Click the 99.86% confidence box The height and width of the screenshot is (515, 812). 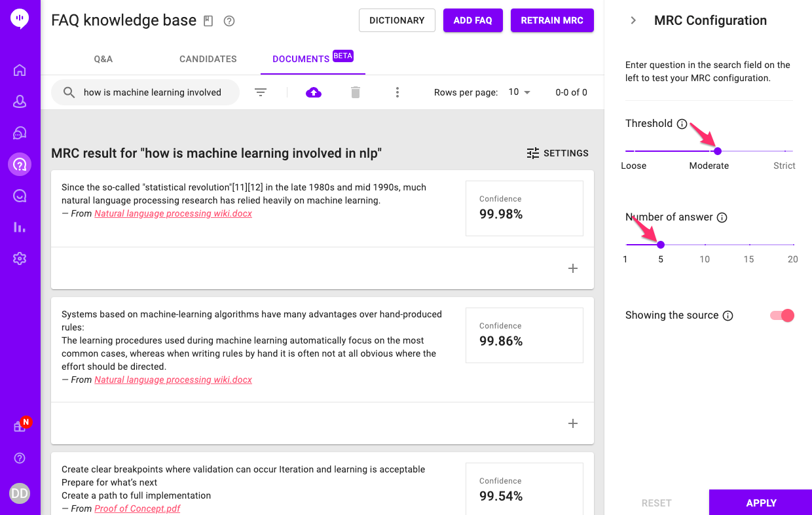525,335
